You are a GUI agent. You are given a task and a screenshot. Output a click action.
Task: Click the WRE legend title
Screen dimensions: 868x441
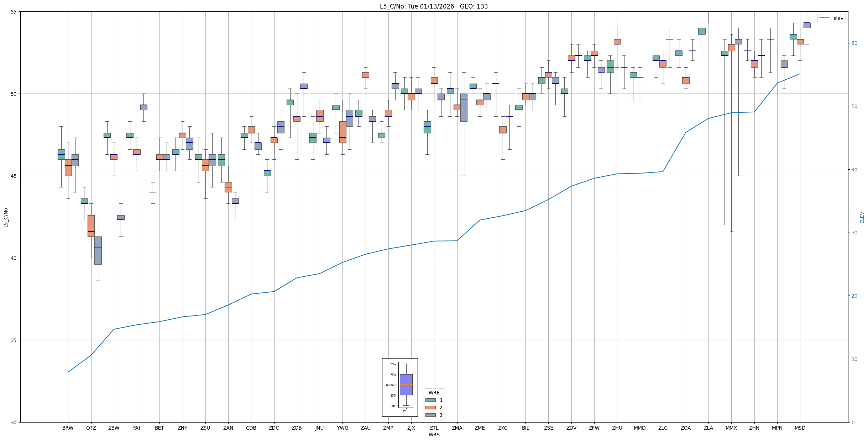click(x=434, y=393)
